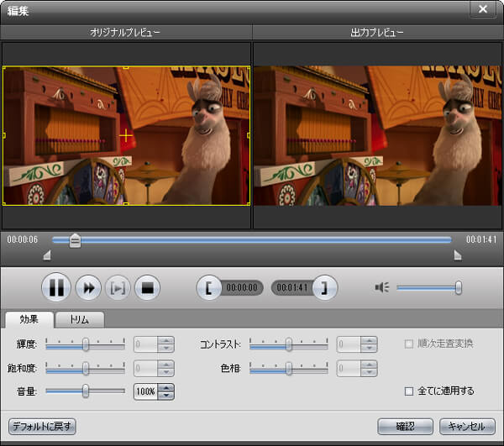The height and width of the screenshot is (446, 504).
Task: Click the 出力プレビュー header
Action: (x=377, y=33)
